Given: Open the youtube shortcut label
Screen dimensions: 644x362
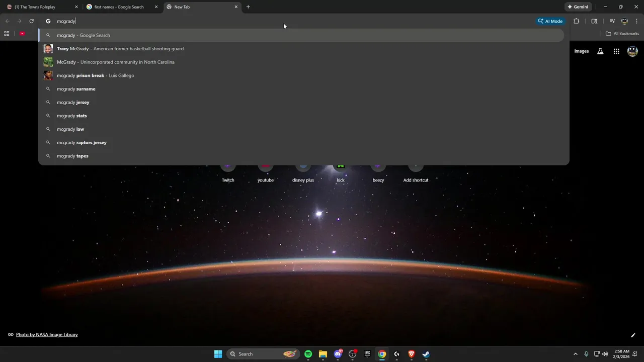Looking at the screenshot, I should [x=266, y=180].
